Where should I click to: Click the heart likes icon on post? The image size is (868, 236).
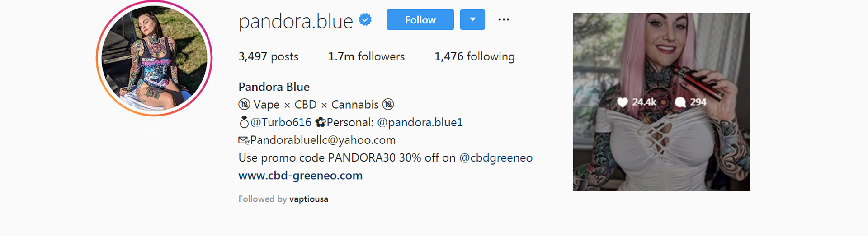click(x=623, y=102)
